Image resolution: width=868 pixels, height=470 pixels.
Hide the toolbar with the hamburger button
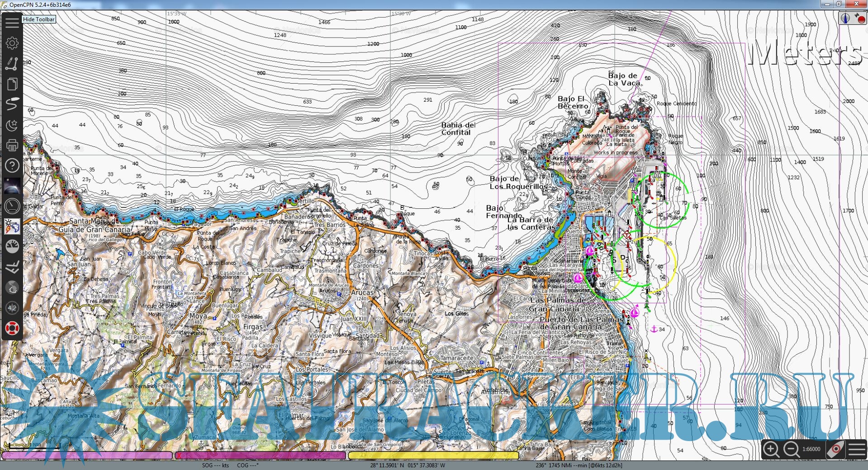click(x=12, y=22)
